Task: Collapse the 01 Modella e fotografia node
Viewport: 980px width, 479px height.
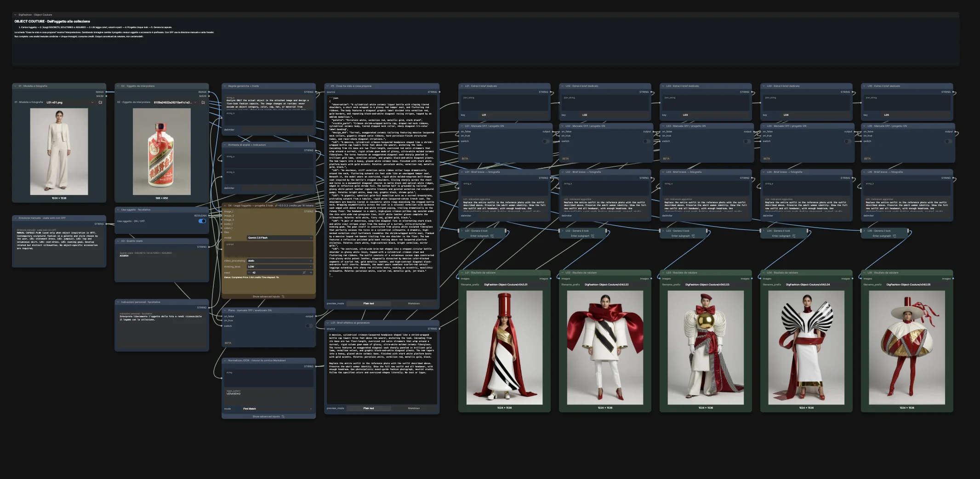Action: coord(15,86)
